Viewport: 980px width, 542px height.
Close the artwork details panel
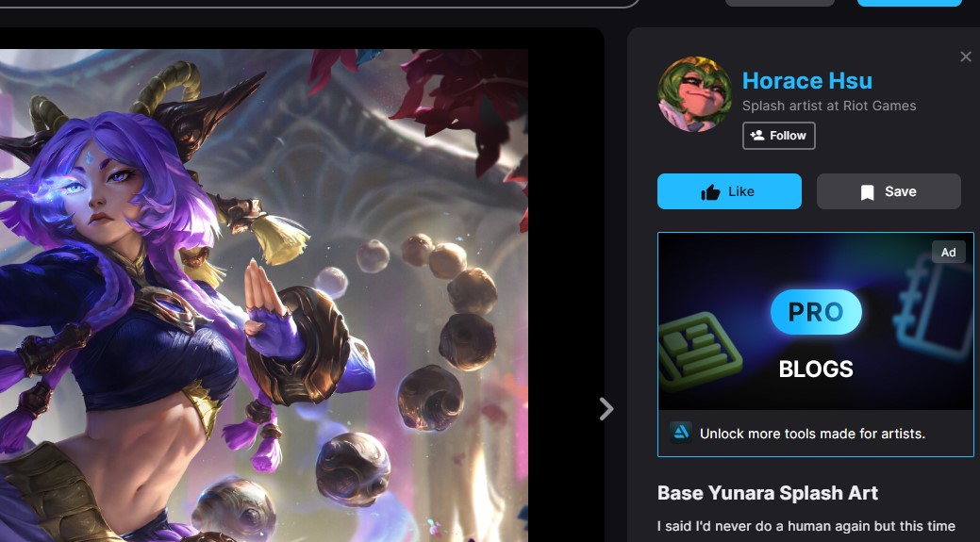coord(966,57)
